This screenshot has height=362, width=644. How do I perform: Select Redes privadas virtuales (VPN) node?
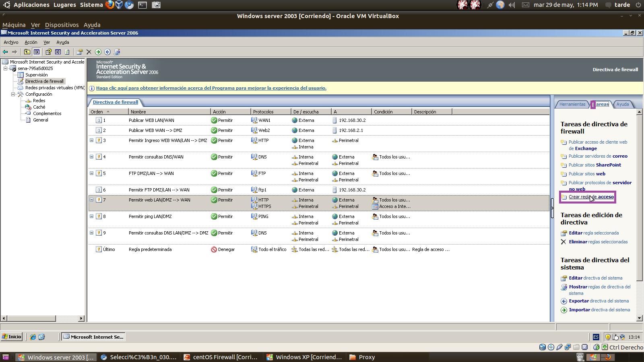pos(55,88)
